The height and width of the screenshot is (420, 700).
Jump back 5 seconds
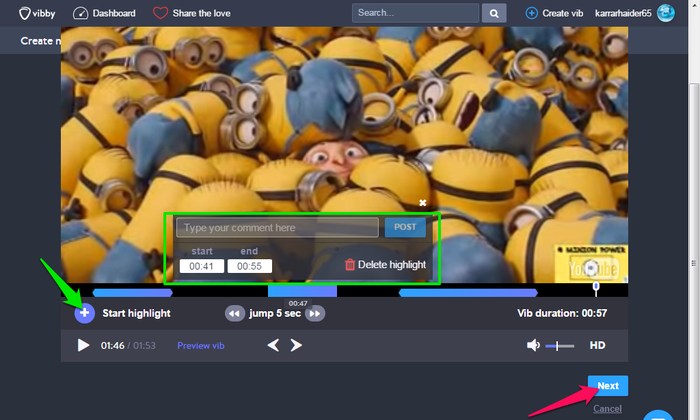(234, 313)
